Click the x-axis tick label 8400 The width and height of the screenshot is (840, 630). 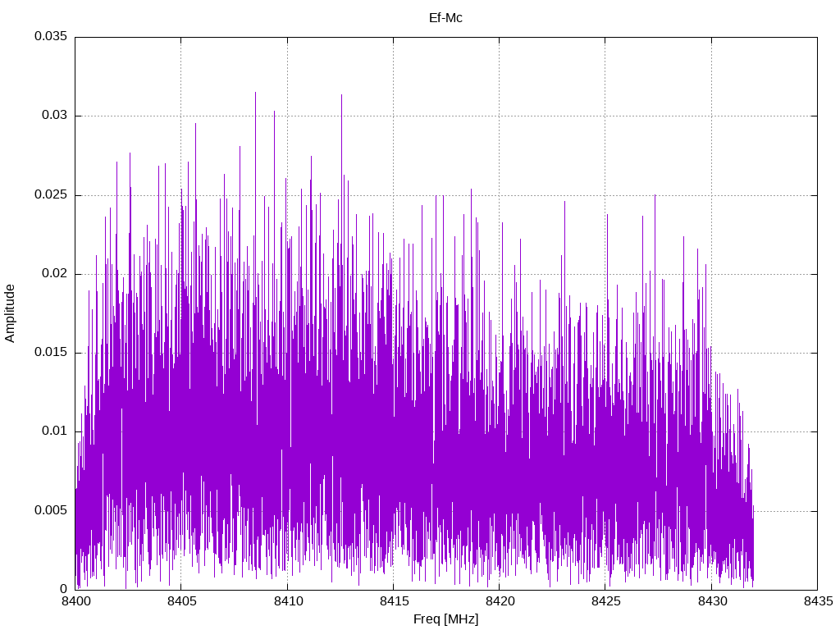76,601
